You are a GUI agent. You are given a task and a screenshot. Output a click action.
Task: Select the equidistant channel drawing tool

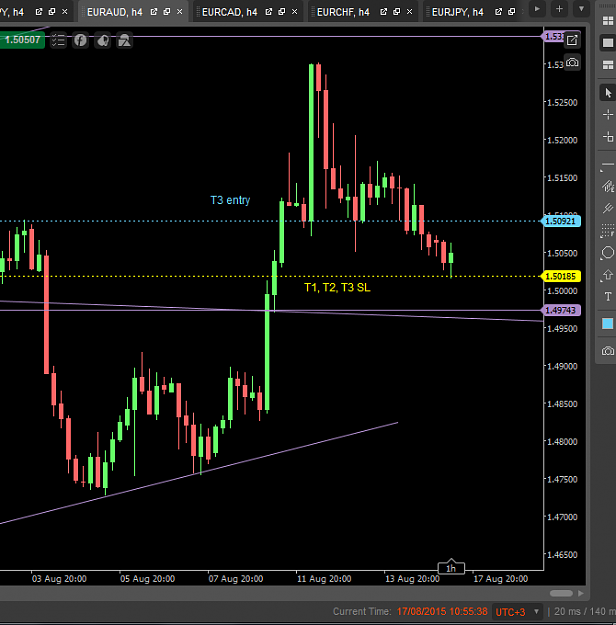pos(608,186)
